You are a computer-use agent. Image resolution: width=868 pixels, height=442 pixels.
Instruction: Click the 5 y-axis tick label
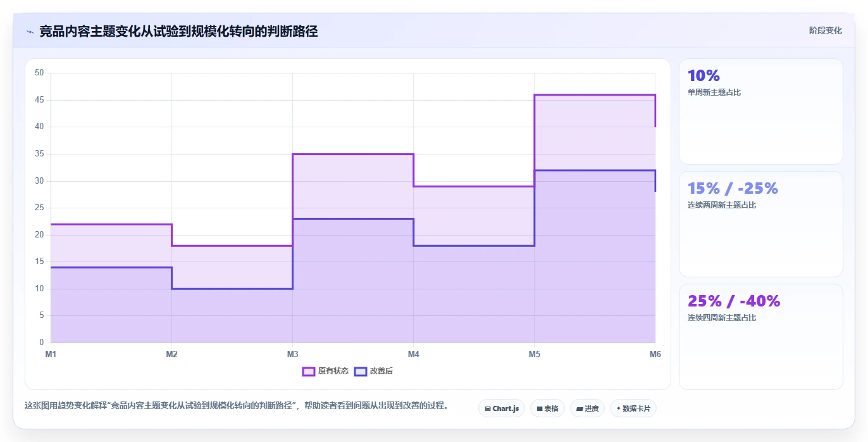point(41,315)
